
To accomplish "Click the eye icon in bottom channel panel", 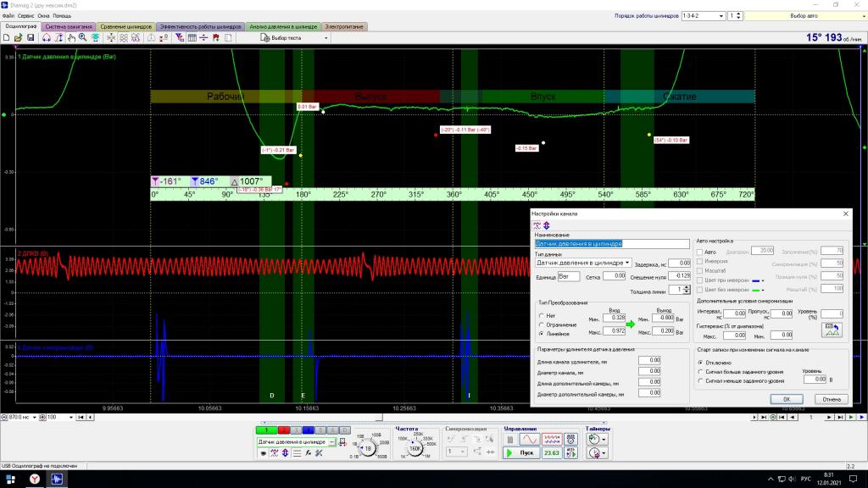I will coord(263,452).
